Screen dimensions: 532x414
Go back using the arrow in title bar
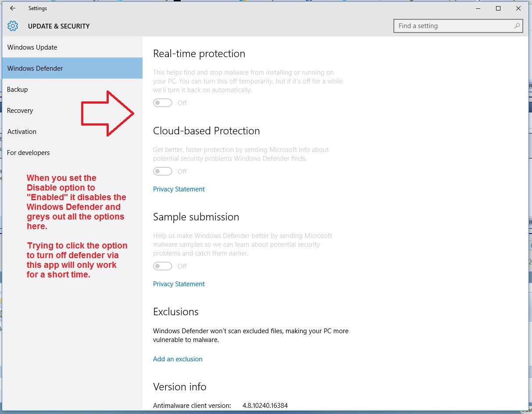pos(13,8)
